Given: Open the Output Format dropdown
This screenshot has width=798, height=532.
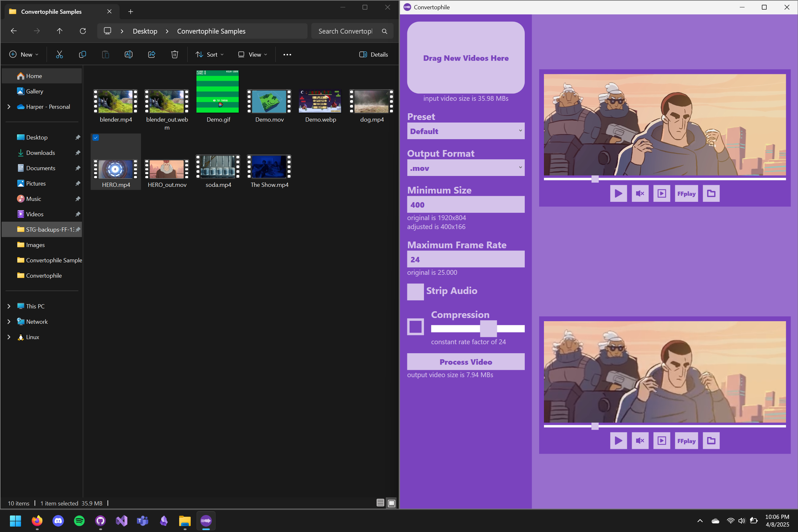Looking at the screenshot, I should pos(466,168).
